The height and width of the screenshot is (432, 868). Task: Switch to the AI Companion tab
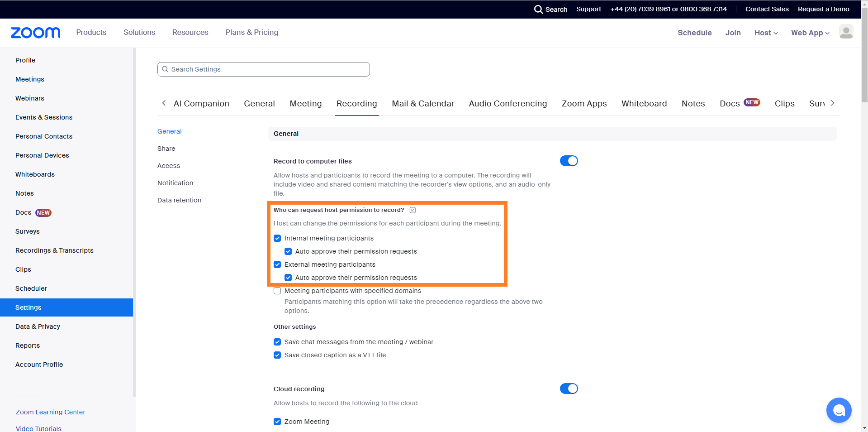[201, 104]
